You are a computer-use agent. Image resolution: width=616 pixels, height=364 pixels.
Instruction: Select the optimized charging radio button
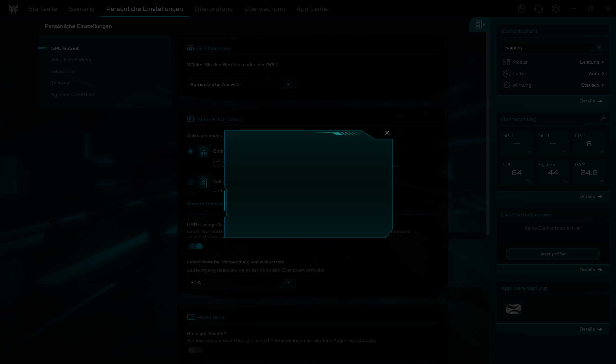click(191, 151)
